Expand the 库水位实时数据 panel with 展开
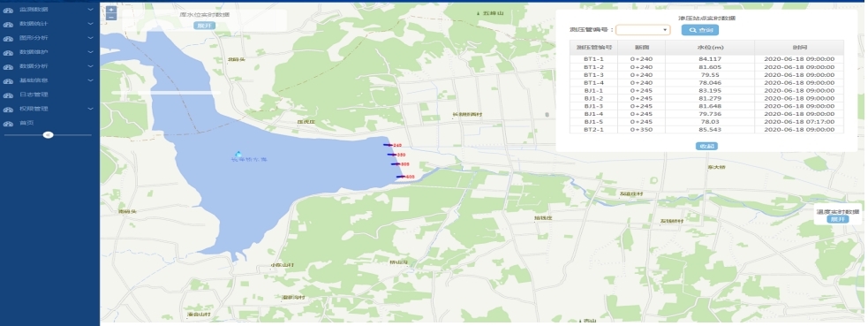868x326 pixels. (204, 26)
